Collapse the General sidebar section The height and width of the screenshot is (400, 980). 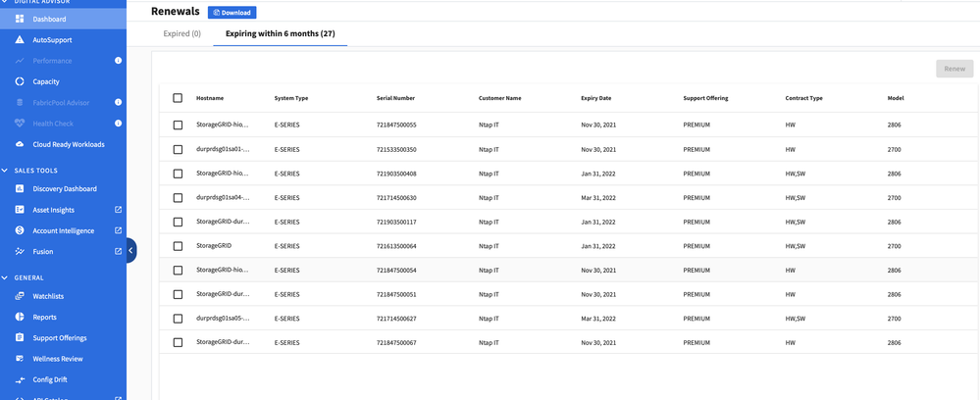pos(5,277)
